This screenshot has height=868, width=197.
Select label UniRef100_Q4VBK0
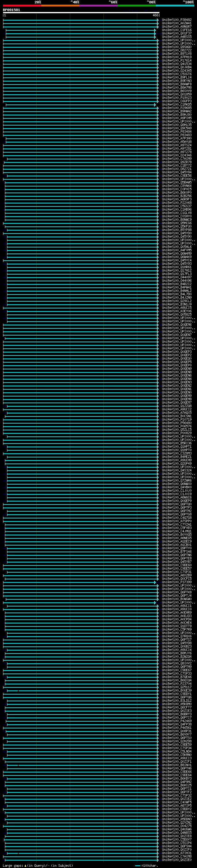[x=177, y=487]
